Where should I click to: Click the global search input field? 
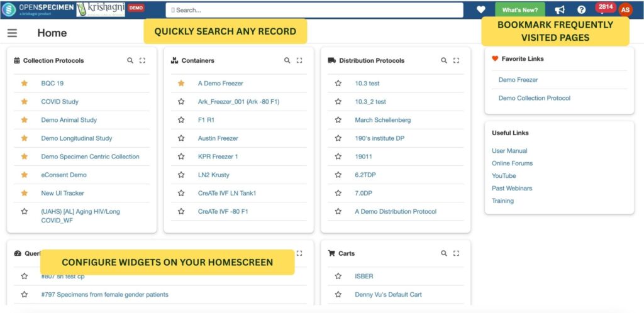(314, 10)
